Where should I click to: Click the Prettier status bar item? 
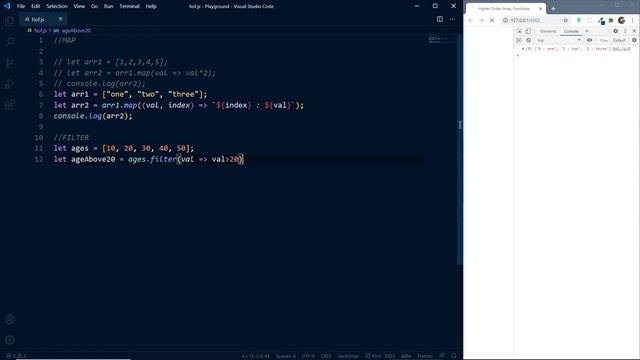coord(424,356)
